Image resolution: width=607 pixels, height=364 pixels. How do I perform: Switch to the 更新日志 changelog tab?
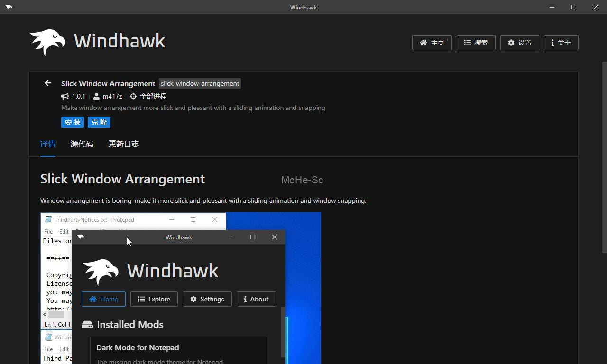click(x=124, y=144)
